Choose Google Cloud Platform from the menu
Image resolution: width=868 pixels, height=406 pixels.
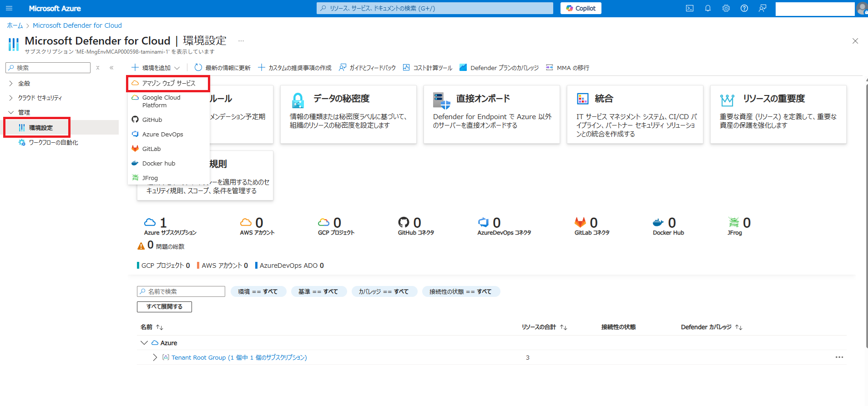point(168,101)
